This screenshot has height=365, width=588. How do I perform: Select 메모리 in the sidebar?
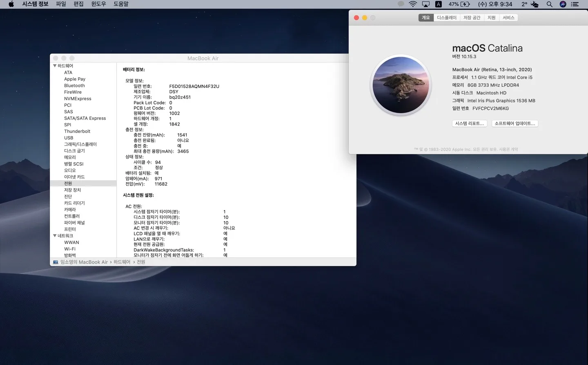70,157
